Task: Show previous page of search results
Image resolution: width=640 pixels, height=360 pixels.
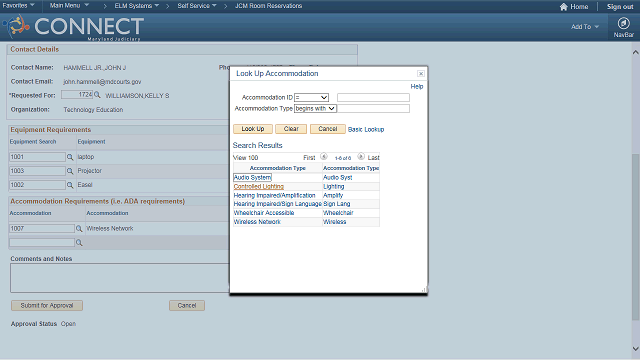Action: (324, 156)
